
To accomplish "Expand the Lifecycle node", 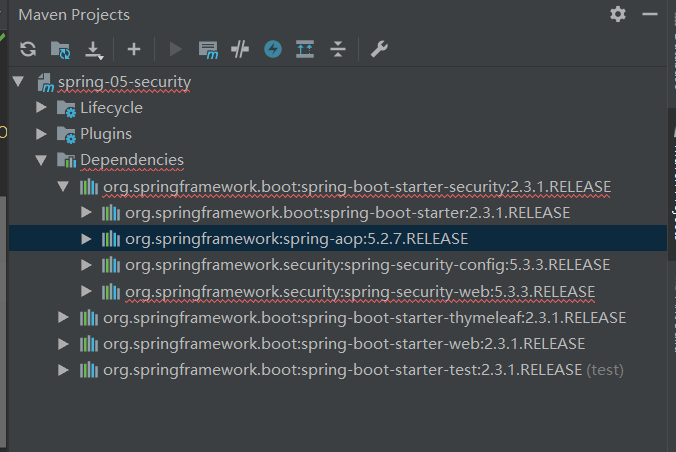I will point(41,108).
